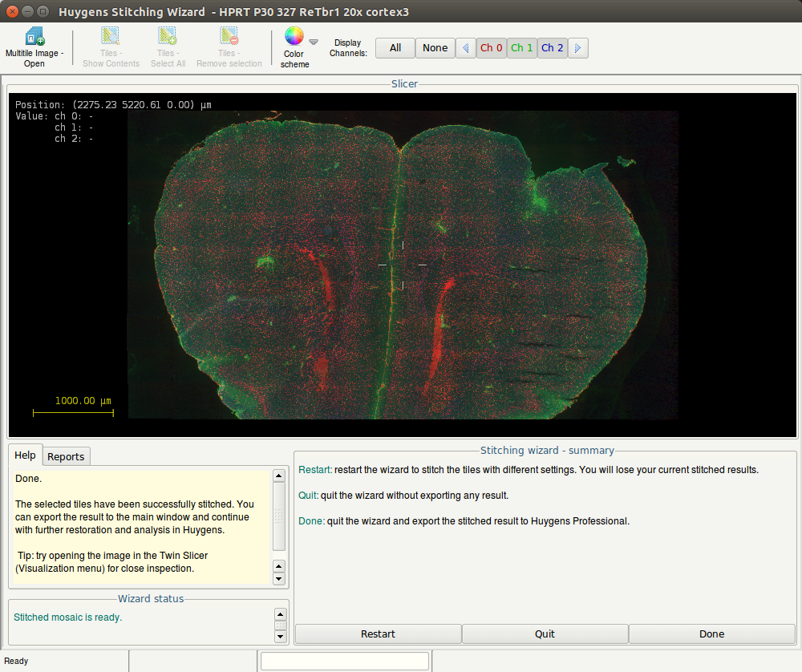The height and width of the screenshot is (672, 802).
Task: Click Done to export stitched result
Action: 711,634
